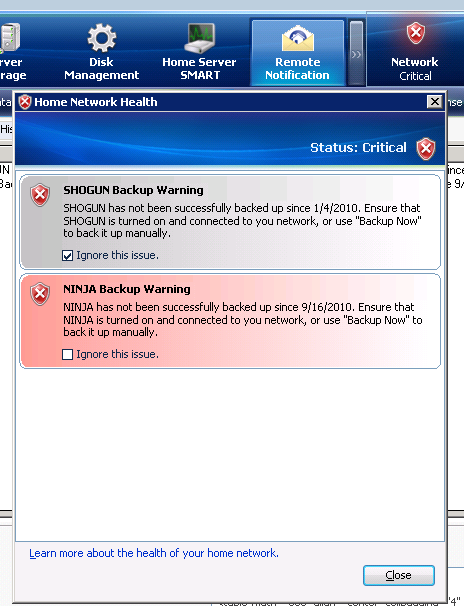Click the Home Network Health title shield icon

coord(25,102)
